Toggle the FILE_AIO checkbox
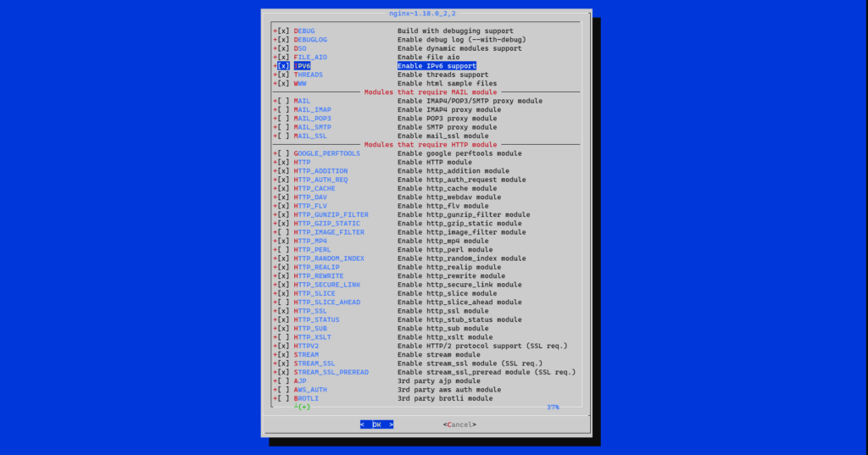868x455 pixels. pos(283,57)
